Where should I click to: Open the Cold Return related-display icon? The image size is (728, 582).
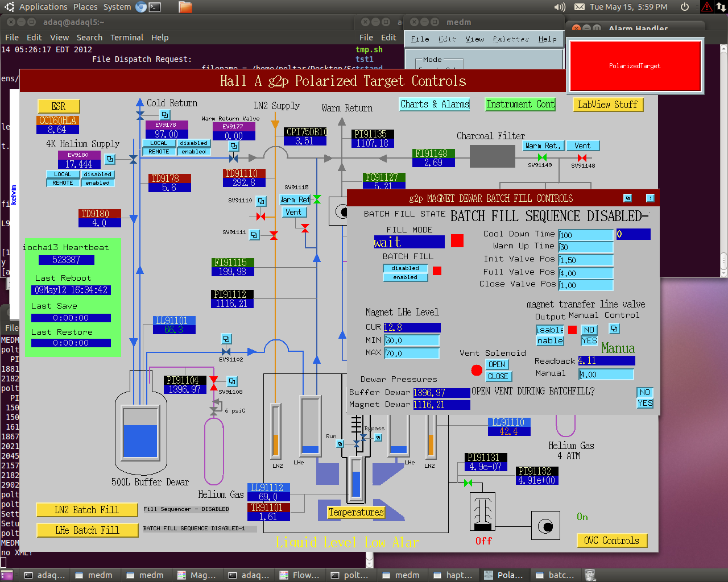(165, 115)
